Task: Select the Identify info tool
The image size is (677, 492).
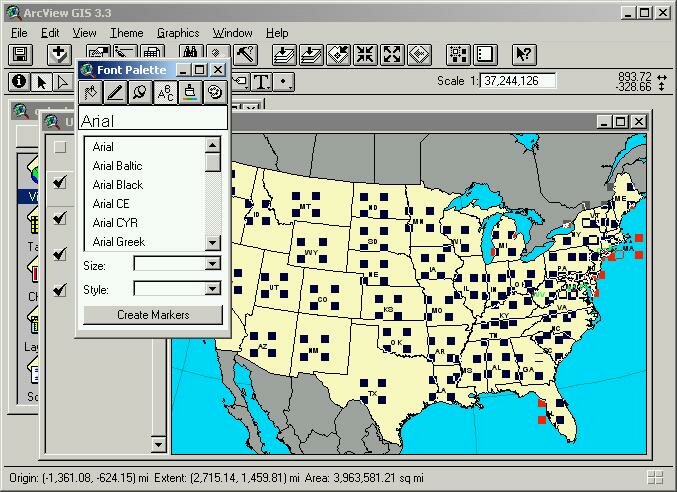Action: tap(19, 82)
